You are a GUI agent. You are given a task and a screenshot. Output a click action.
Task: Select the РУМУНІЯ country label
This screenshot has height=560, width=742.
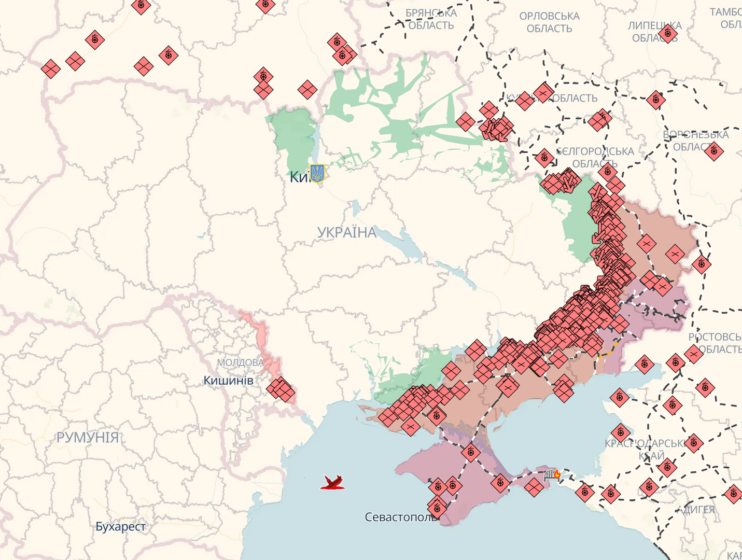[x=88, y=437]
